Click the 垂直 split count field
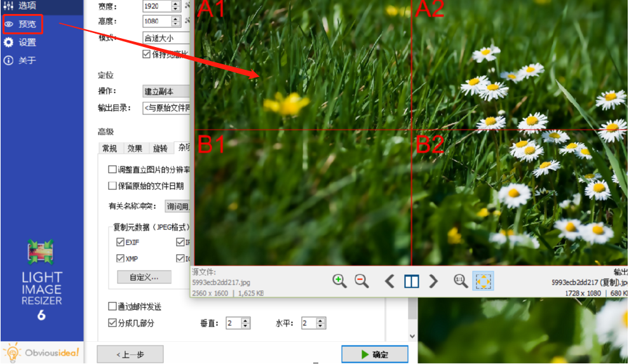 233,323
